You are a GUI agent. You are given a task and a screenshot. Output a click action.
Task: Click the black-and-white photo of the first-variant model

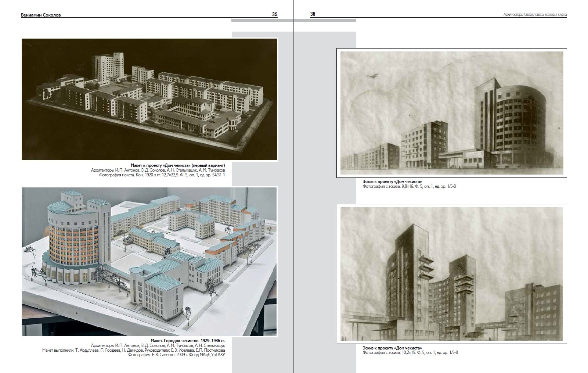149,99
